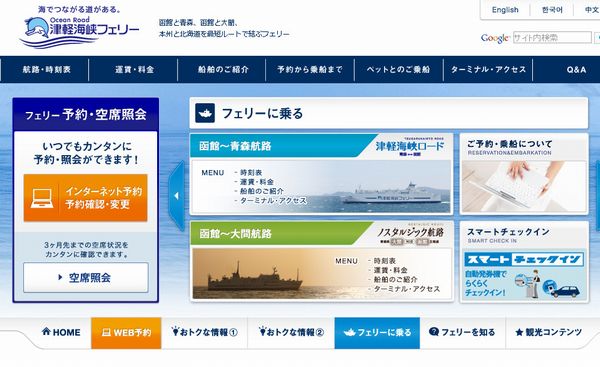The height and width of the screenshot is (367, 600).
Task: Click the laptop icon on the orange reservation button
Action: click(42, 198)
